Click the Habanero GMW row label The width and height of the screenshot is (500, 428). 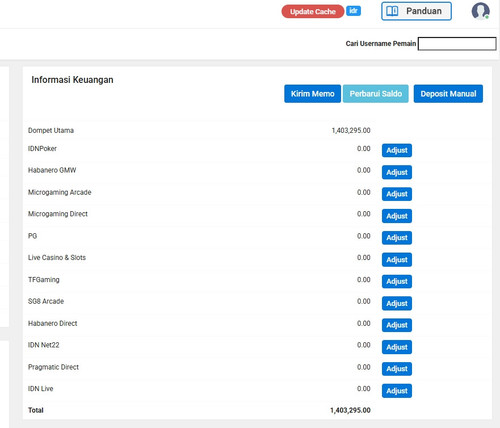(52, 170)
